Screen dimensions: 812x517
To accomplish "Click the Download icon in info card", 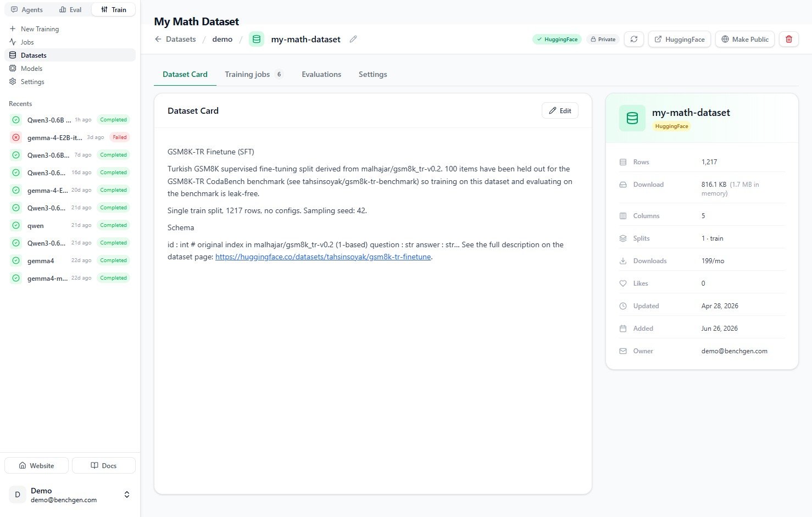I will (623, 185).
